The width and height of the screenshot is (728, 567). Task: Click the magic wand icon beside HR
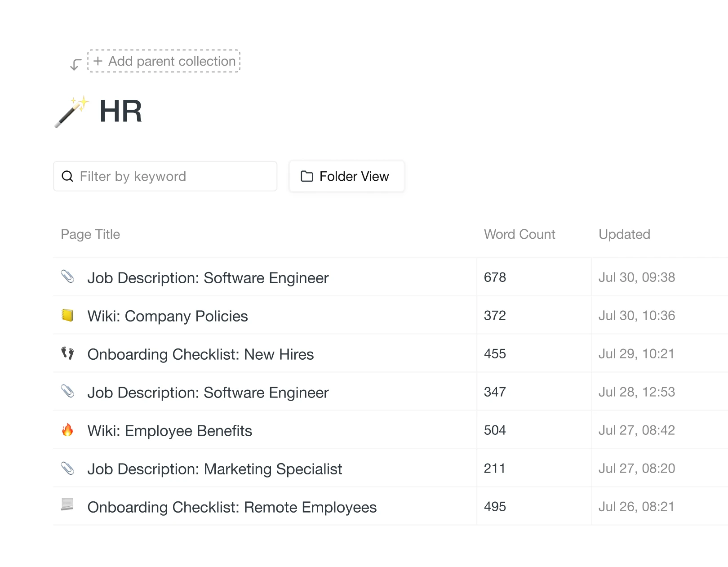[x=71, y=112]
